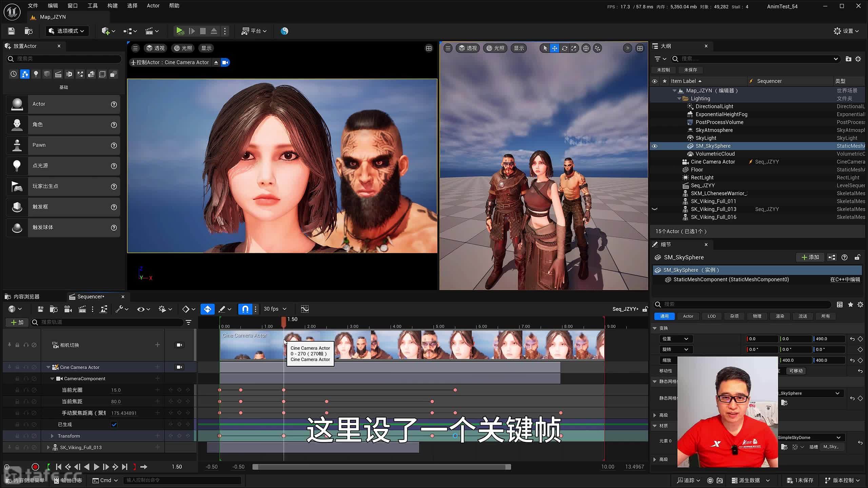Toggle the auto-key button in Sequencer toolbar

(x=207, y=309)
